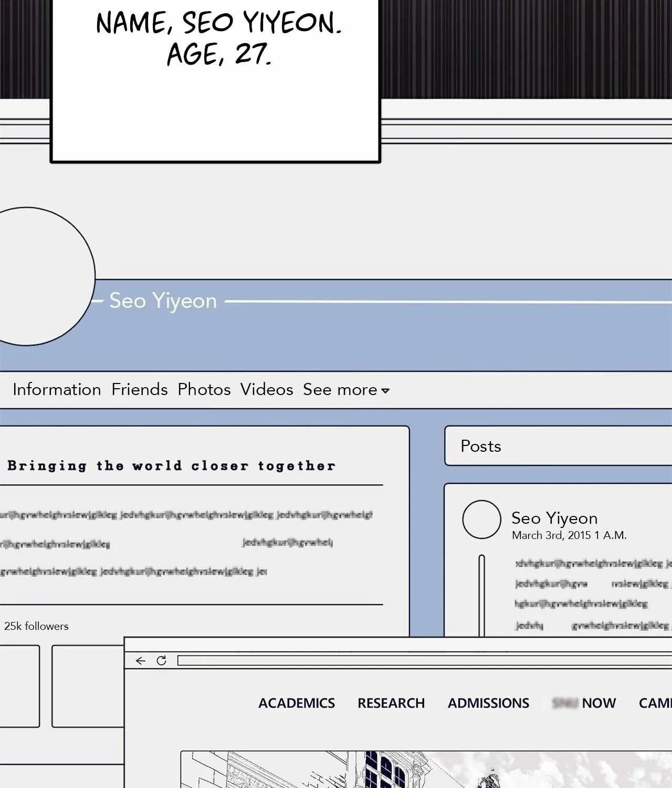Open the Information tab
Image resolution: width=672 pixels, height=788 pixels.
coord(57,389)
